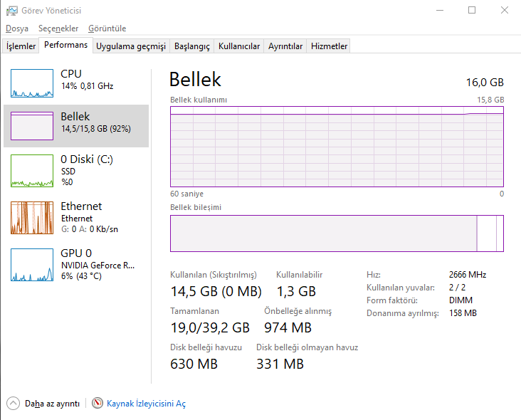Screen dimensions: 521x420
Task: Select the CPU mini graph thumbnail
Action: tap(32, 83)
